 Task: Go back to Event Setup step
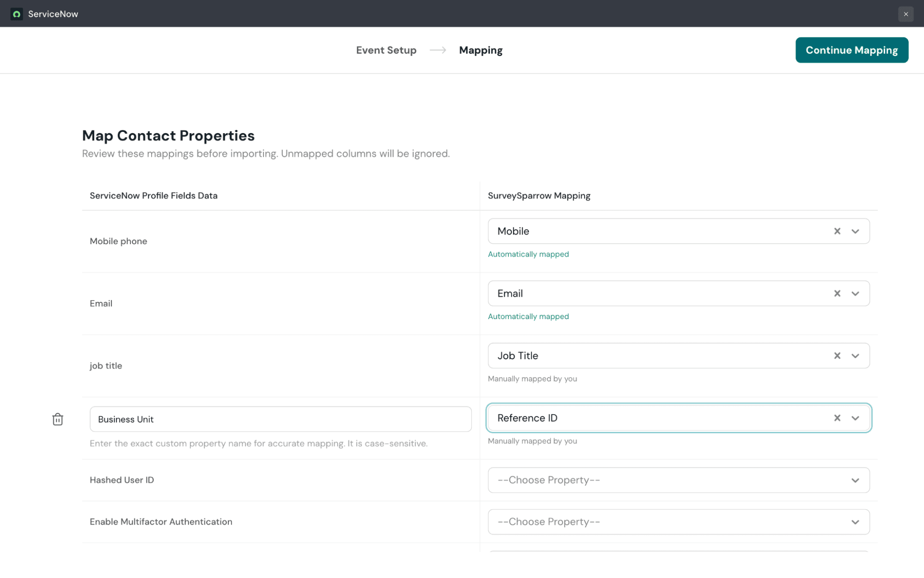[386, 50]
